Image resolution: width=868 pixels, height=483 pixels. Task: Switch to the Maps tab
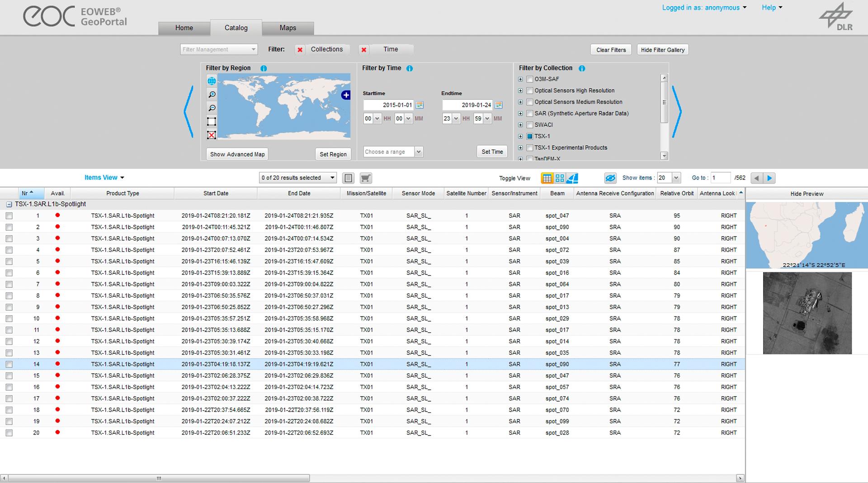tap(288, 28)
